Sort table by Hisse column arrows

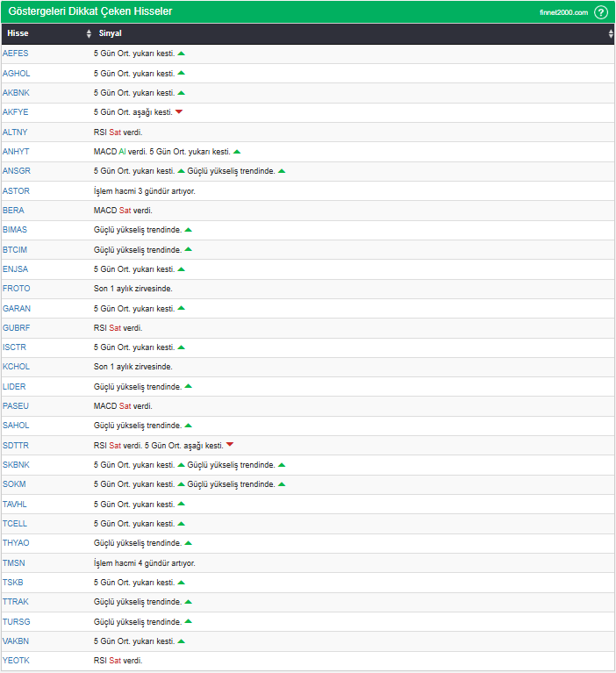point(89,33)
